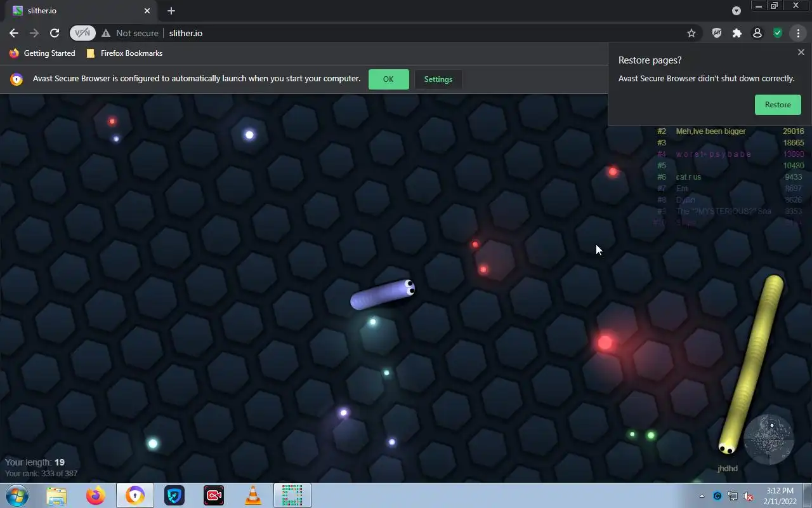Open the browser three-dot menu
Screen dimensions: 812x508
(798, 33)
